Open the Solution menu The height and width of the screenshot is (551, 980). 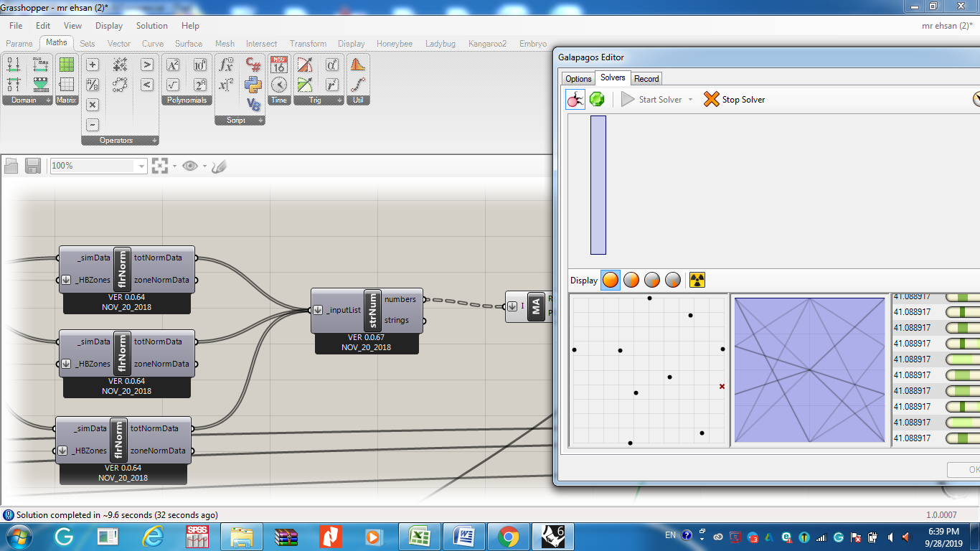coord(152,26)
